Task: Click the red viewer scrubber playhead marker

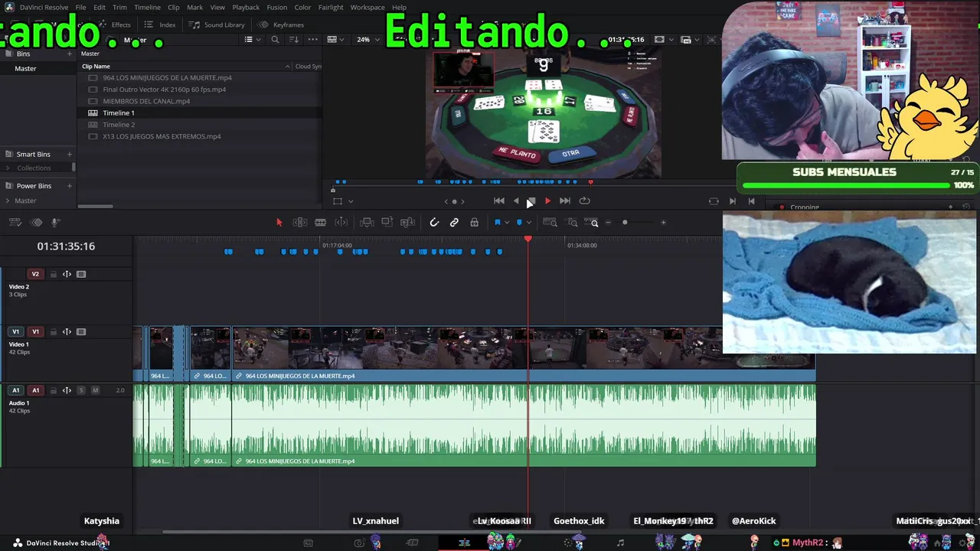Action: 590,182
